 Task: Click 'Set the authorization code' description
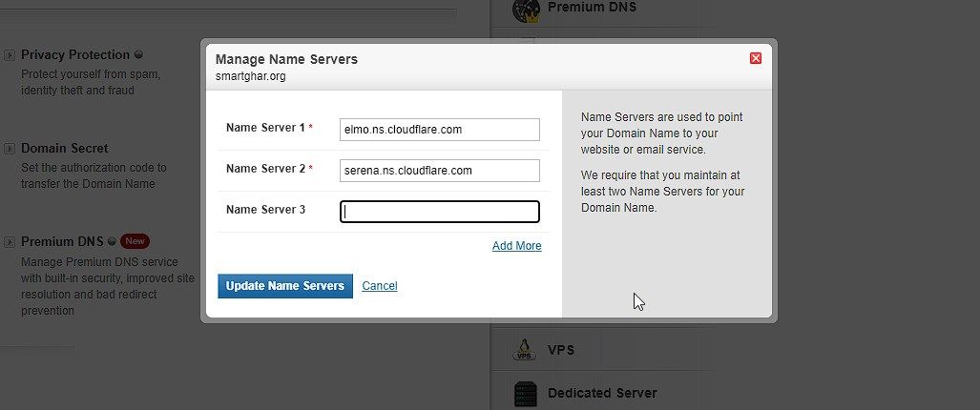(94, 176)
